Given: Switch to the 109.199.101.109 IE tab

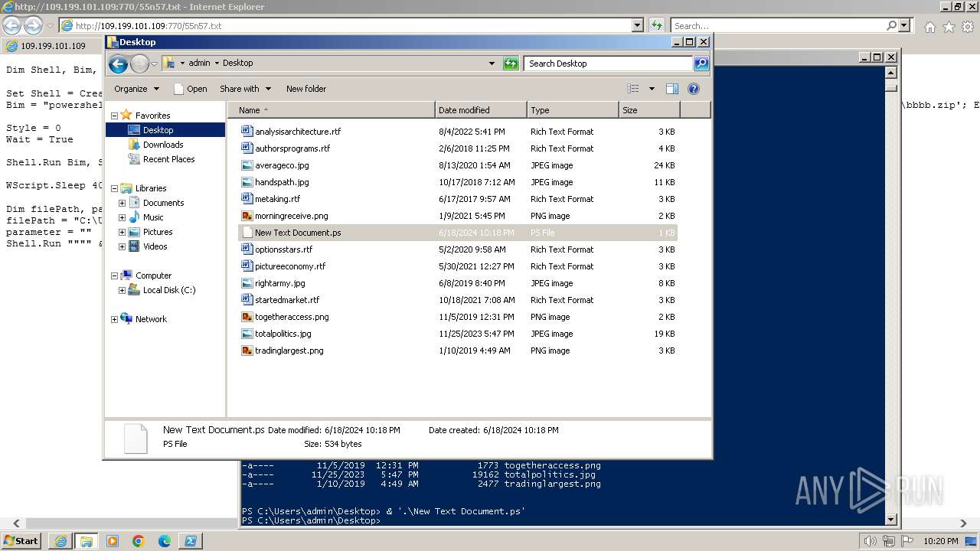Looking at the screenshot, I should point(52,46).
